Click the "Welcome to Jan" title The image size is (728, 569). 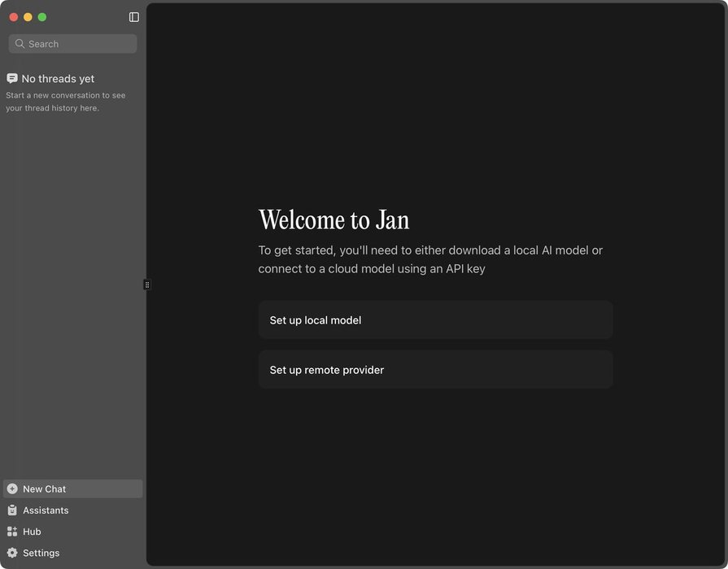point(333,220)
